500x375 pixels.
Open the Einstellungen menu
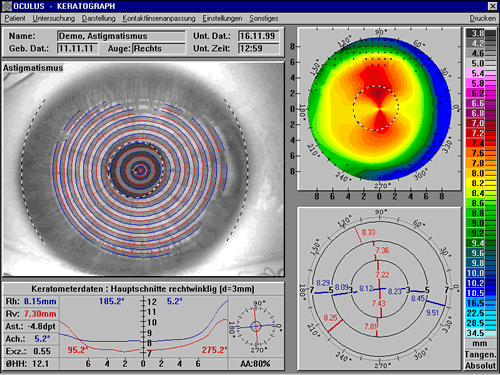[x=222, y=18]
